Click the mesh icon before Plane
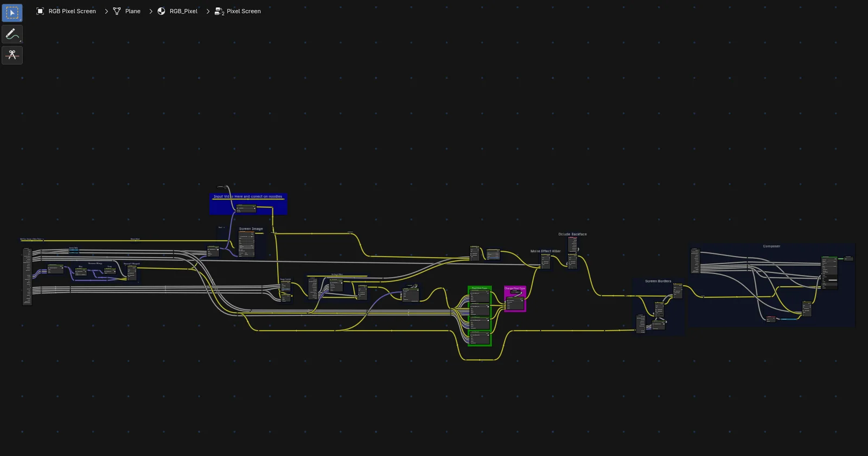 pyautogui.click(x=117, y=11)
